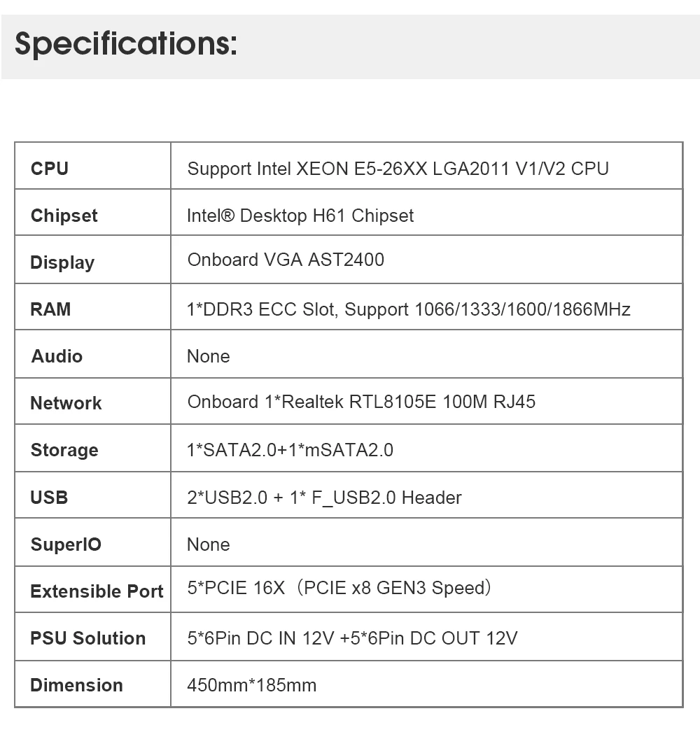Select the Intel Desktop H61 Chipset value
Image resolution: width=700 pixels, height=732 pixels.
[300, 216]
